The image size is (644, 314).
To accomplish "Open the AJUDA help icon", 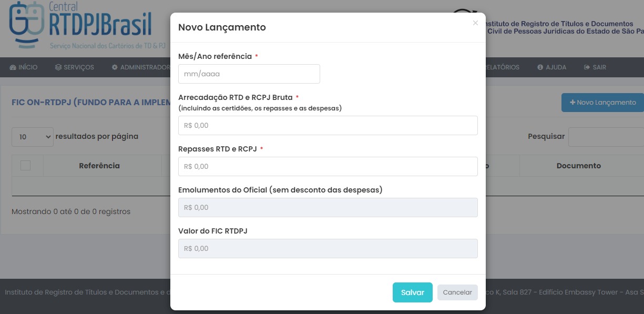I will tap(540, 67).
